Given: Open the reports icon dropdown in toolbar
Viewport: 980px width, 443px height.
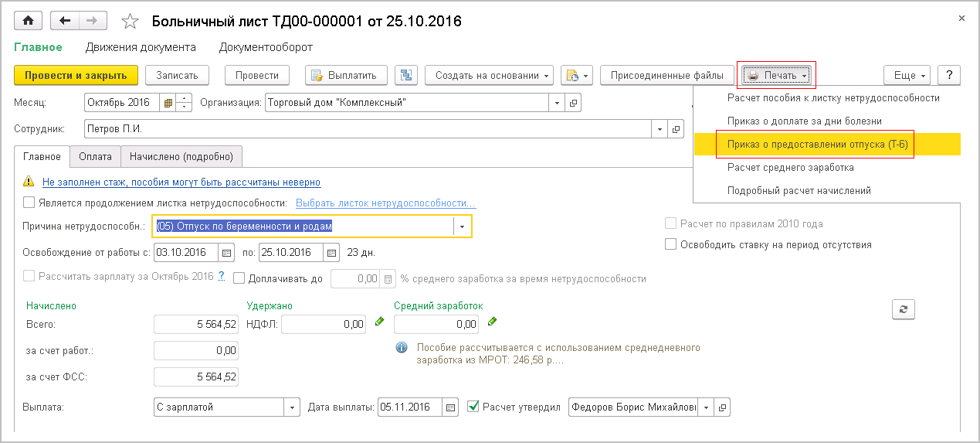Looking at the screenshot, I should click(576, 75).
